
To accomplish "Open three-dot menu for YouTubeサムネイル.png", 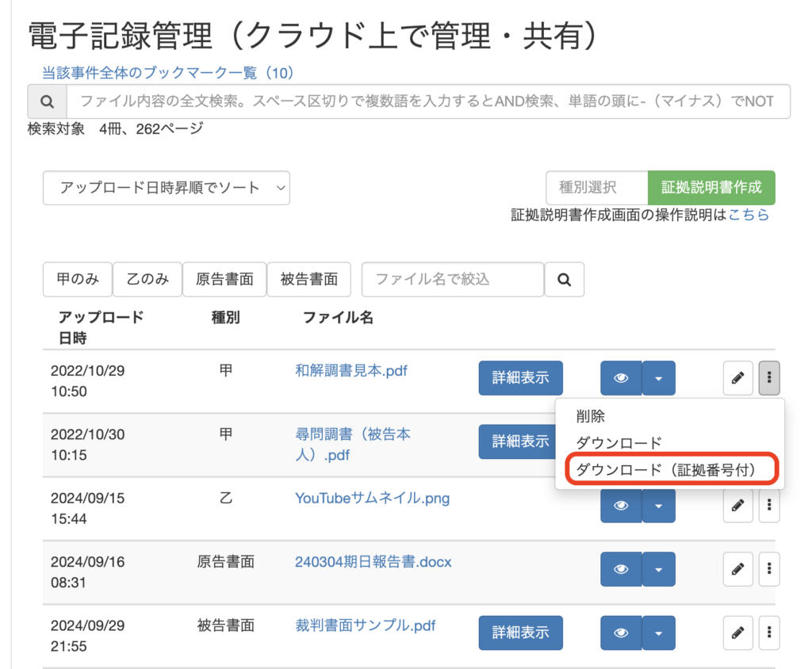I will click(769, 505).
